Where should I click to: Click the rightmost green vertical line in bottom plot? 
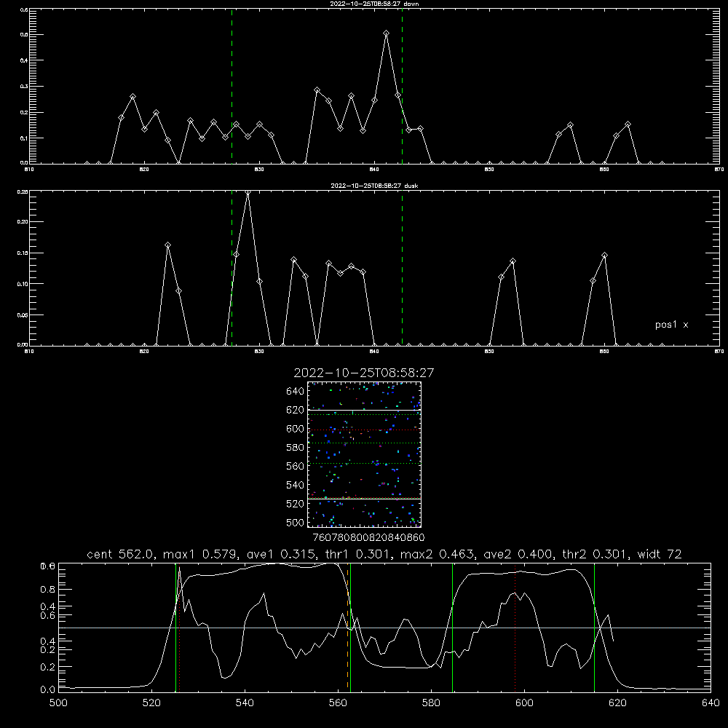[594, 627]
